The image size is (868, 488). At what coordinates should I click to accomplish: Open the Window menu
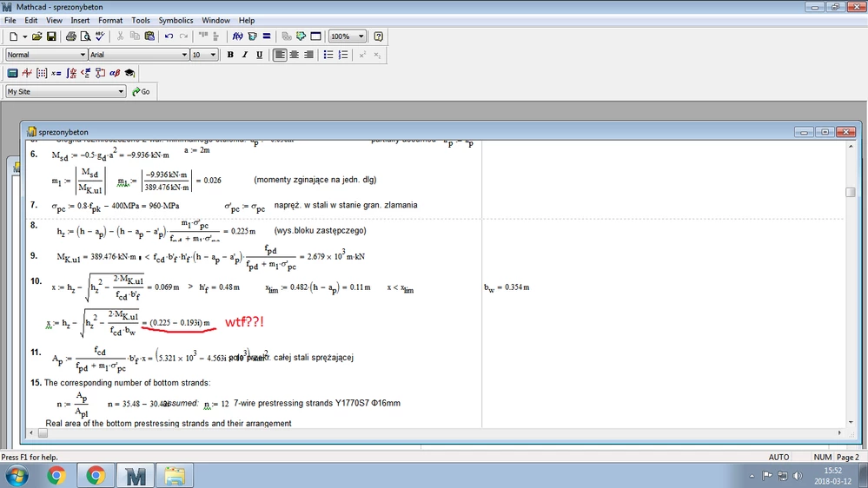[215, 21]
